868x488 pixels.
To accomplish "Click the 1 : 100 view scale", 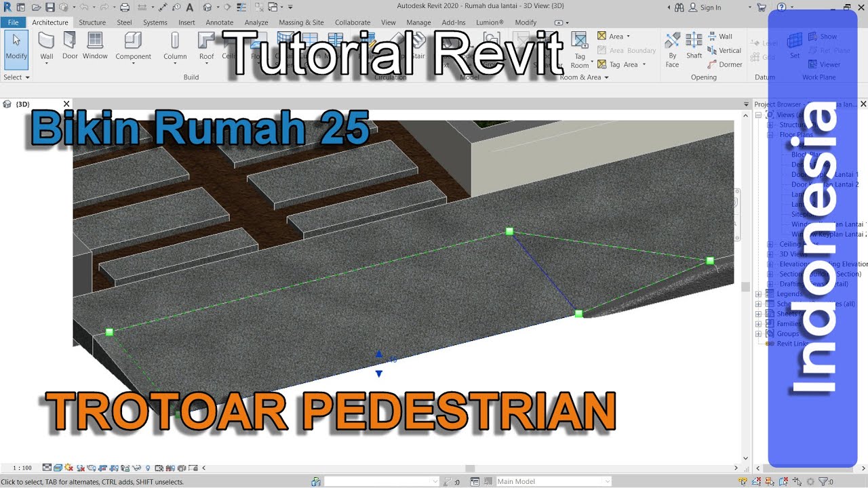I will point(22,468).
